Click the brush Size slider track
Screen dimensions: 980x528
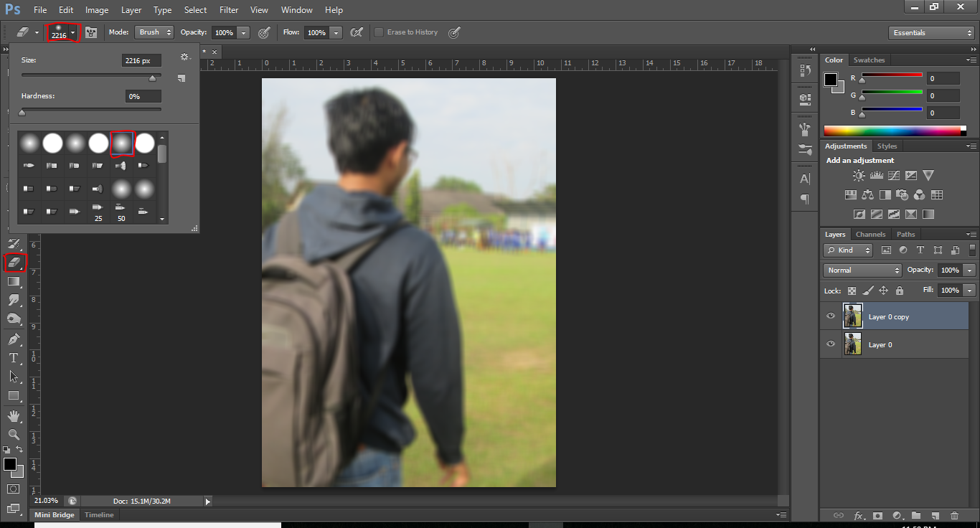click(x=91, y=75)
